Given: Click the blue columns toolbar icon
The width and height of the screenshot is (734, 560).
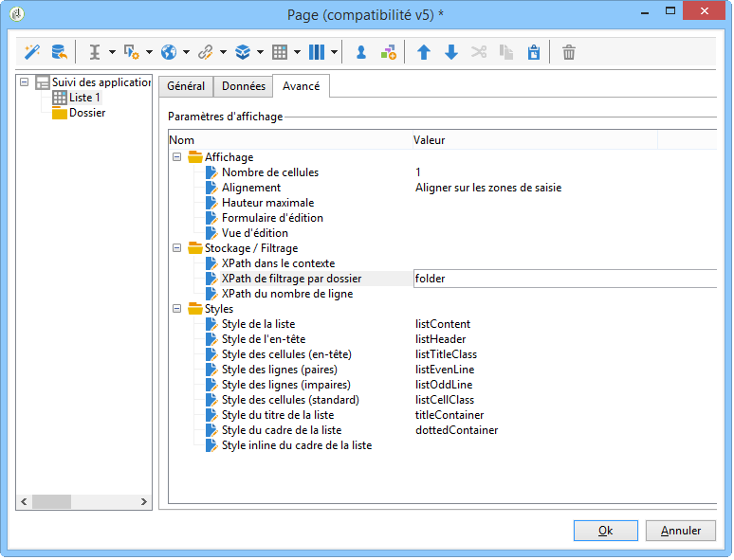Looking at the screenshot, I should coord(317,52).
